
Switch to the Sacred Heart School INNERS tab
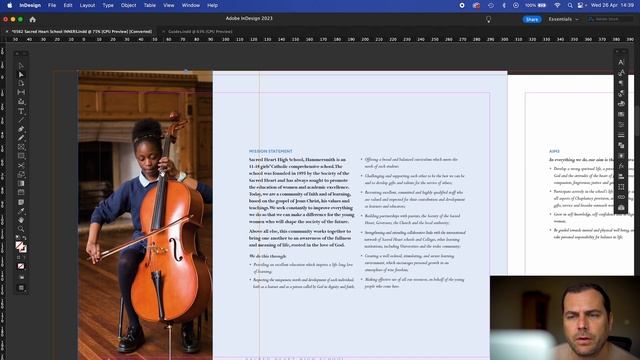[82, 31]
